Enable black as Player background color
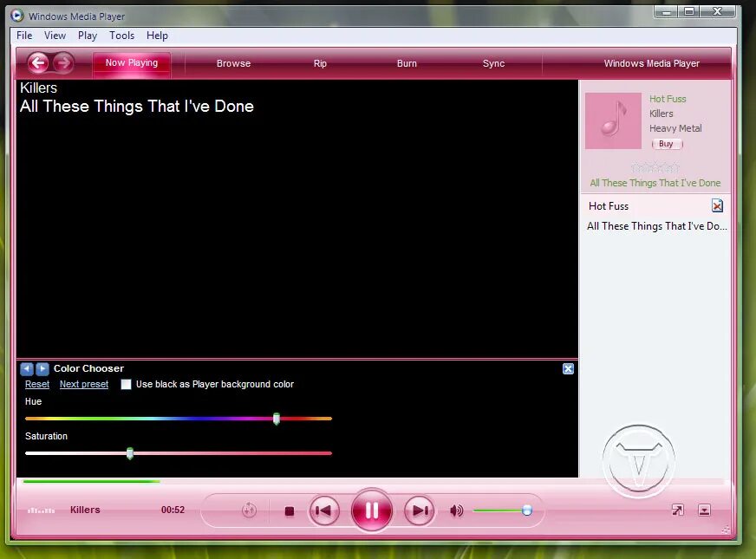 pos(126,384)
